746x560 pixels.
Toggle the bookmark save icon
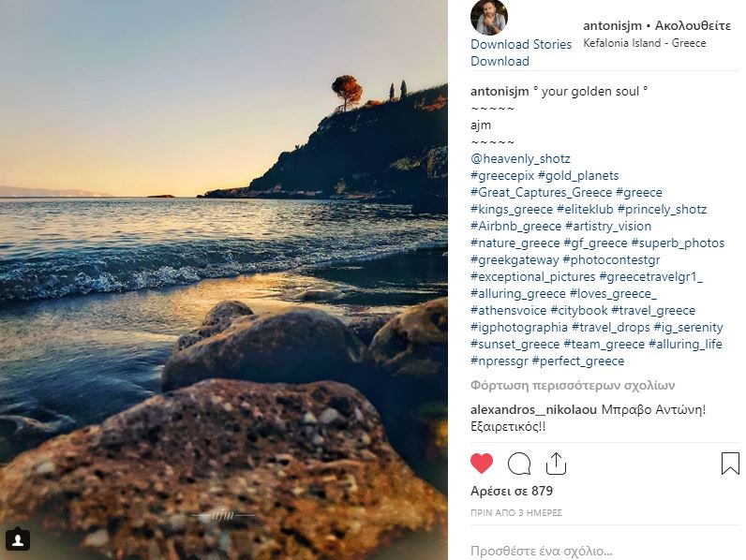point(730,464)
